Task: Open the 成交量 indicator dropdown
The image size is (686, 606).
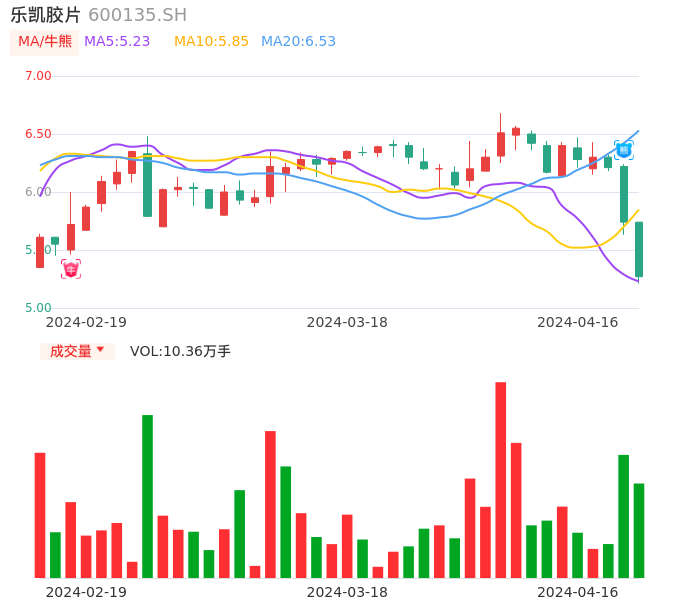Action: [x=77, y=351]
